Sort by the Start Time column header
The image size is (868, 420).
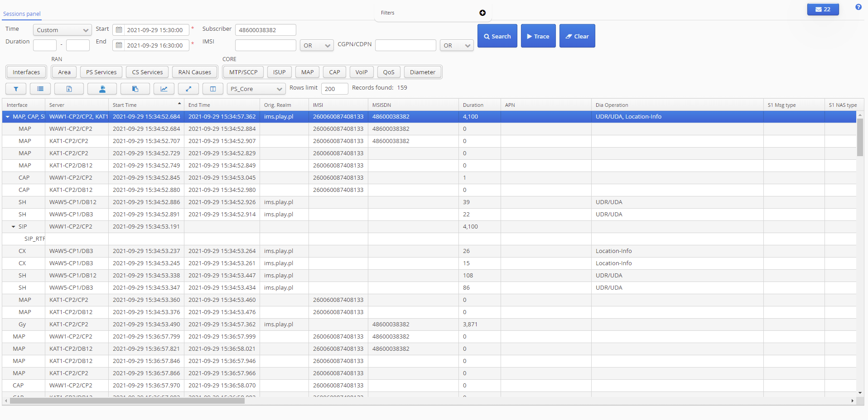tap(146, 105)
